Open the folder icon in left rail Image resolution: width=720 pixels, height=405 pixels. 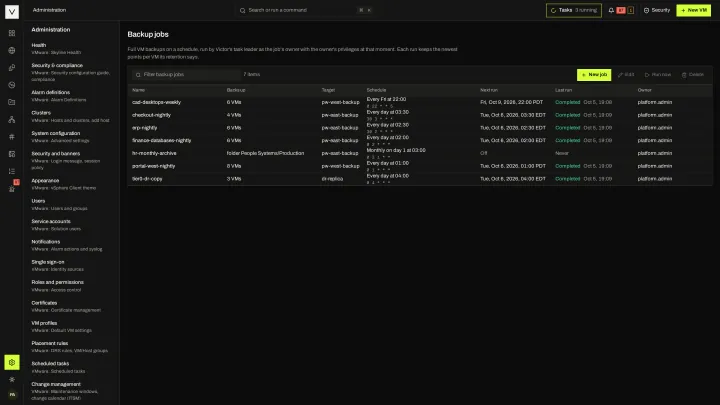pos(12,102)
